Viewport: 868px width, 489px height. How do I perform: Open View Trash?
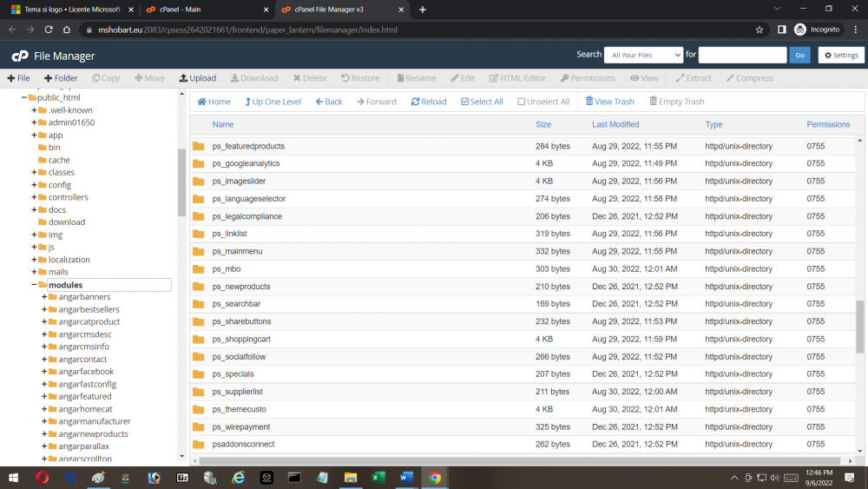tap(609, 102)
